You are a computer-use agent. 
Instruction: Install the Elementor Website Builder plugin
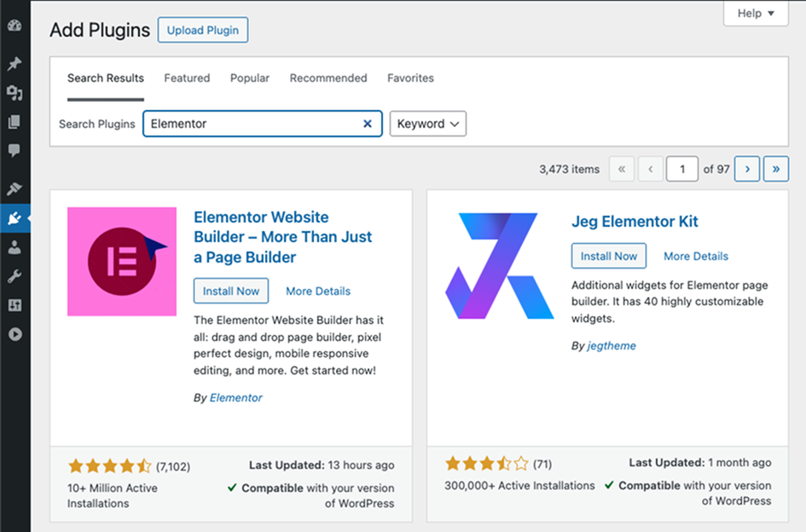click(231, 291)
